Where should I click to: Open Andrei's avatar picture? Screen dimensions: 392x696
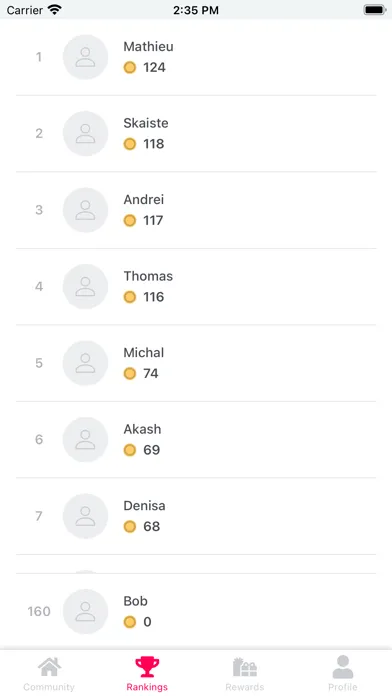[85, 210]
